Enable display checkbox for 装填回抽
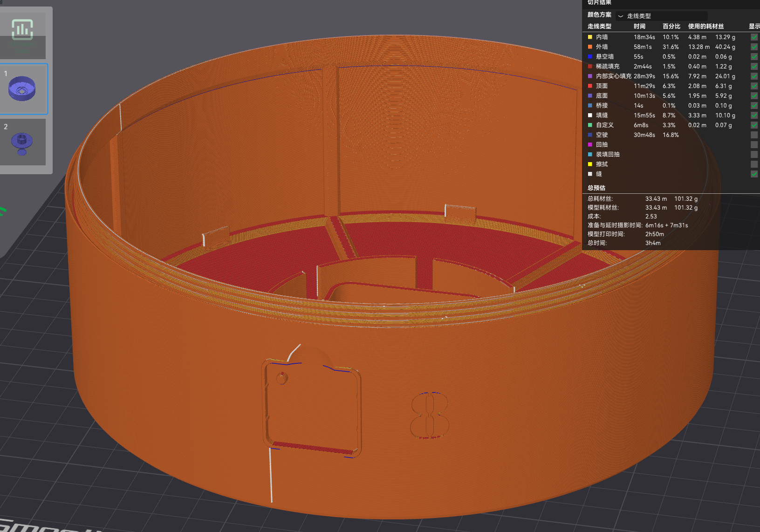Viewport: 760px width, 532px height. pyautogui.click(x=754, y=154)
